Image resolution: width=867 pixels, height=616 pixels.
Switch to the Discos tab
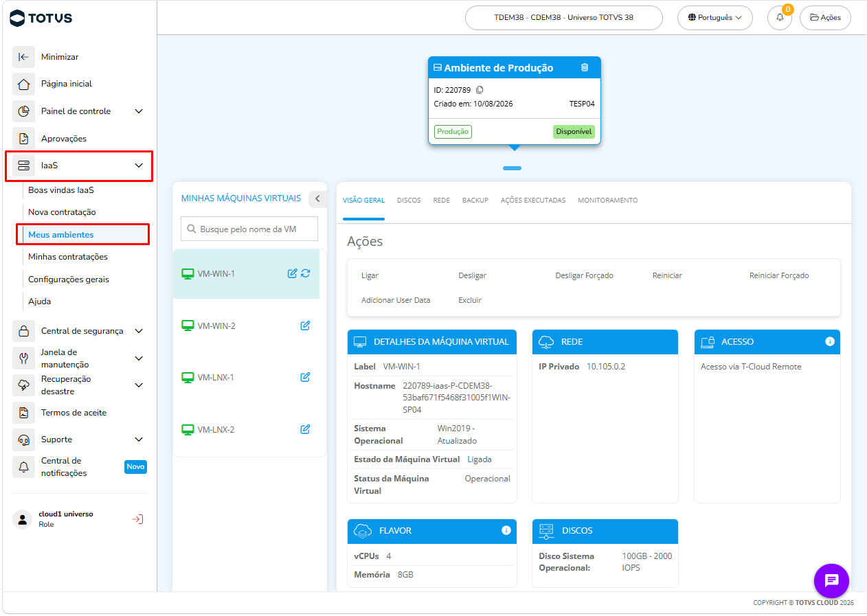tap(409, 201)
